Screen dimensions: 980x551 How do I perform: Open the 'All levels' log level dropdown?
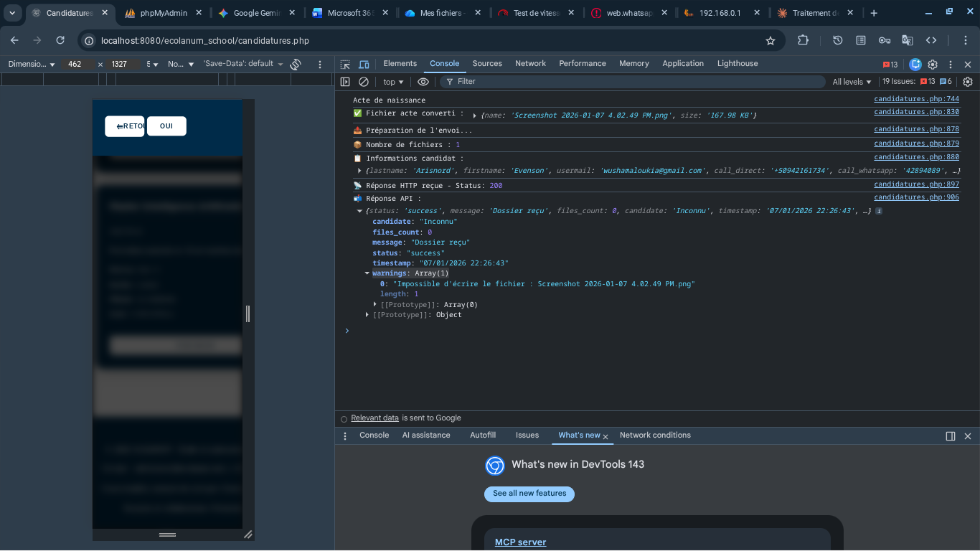852,82
